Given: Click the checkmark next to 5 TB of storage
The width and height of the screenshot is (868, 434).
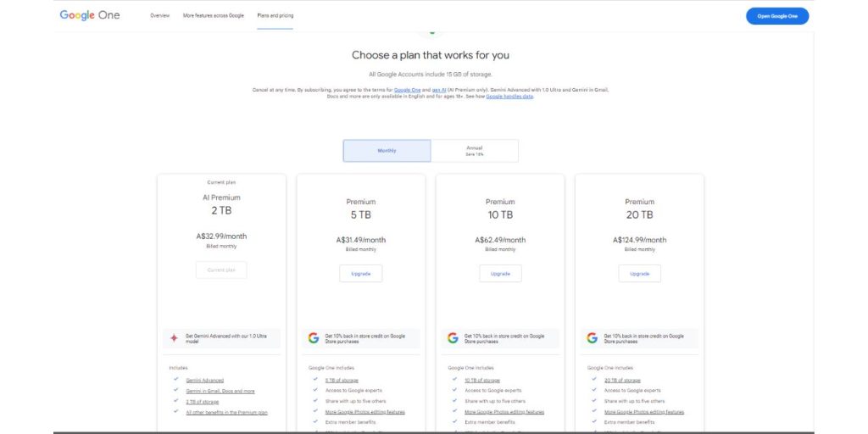Looking at the screenshot, I should pos(315,380).
